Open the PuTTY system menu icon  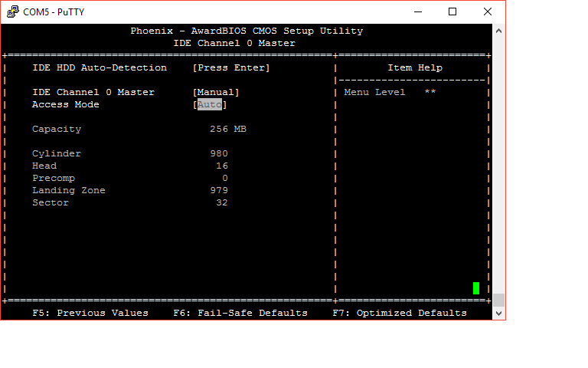[13, 11]
